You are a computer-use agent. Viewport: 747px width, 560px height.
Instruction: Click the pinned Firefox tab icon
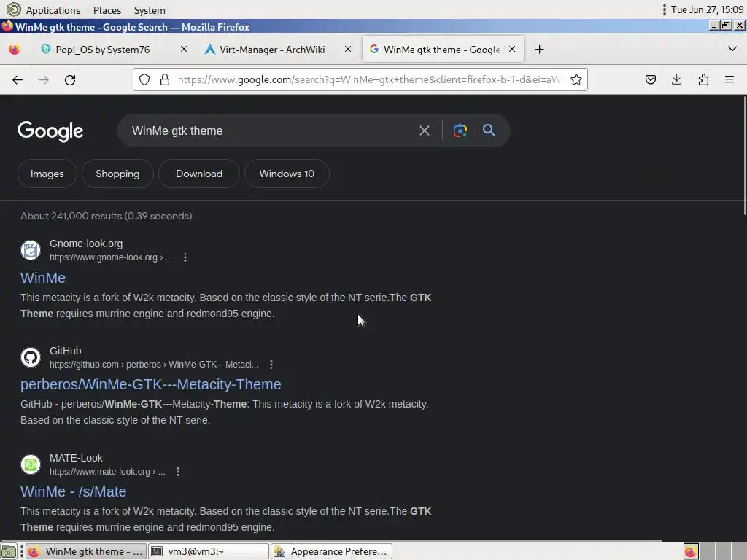(x=15, y=50)
